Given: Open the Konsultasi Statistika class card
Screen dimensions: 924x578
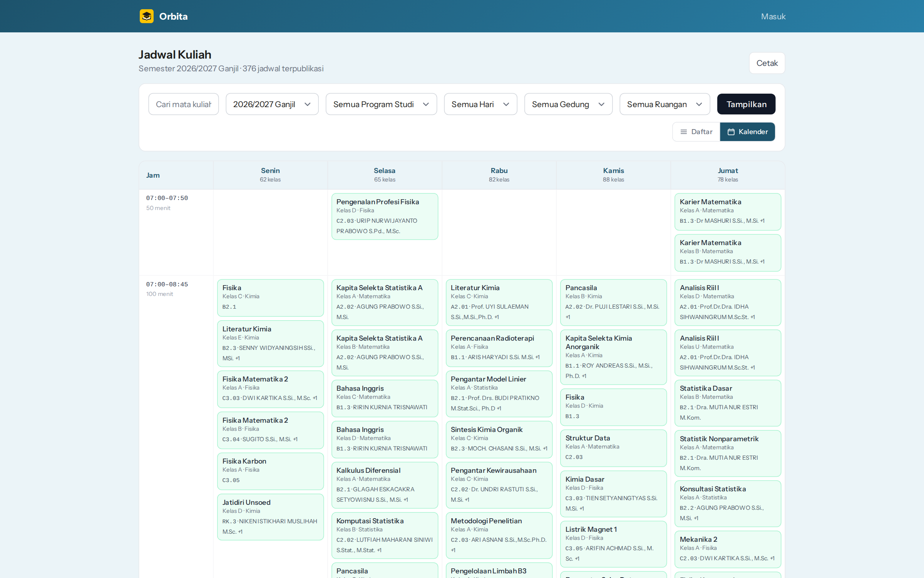Looking at the screenshot, I should 728,503.
